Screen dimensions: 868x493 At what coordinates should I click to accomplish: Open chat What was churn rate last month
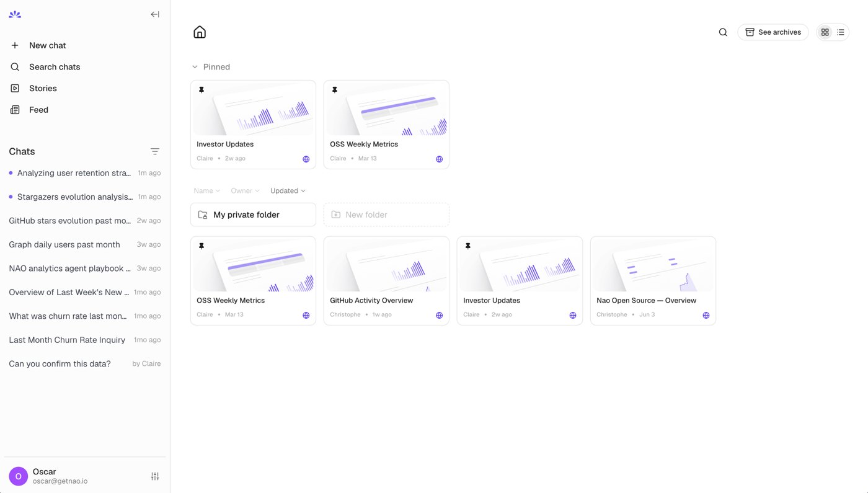coord(86,316)
